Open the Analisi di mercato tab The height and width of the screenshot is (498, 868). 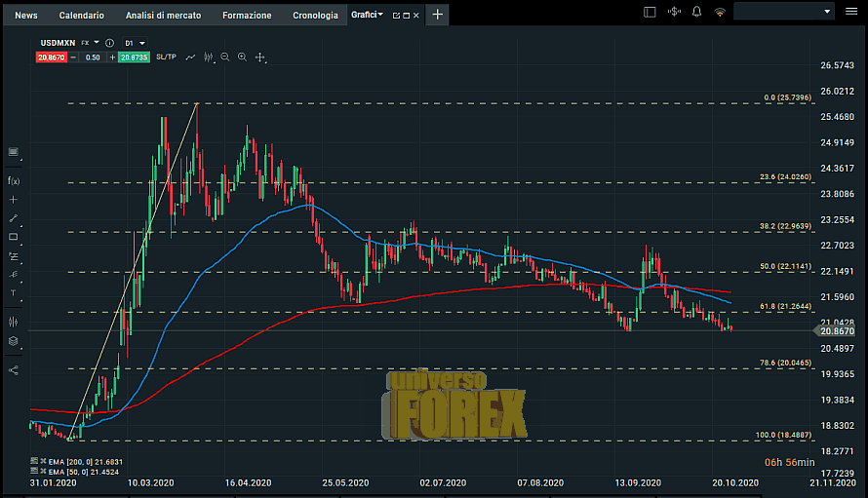(163, 16)
